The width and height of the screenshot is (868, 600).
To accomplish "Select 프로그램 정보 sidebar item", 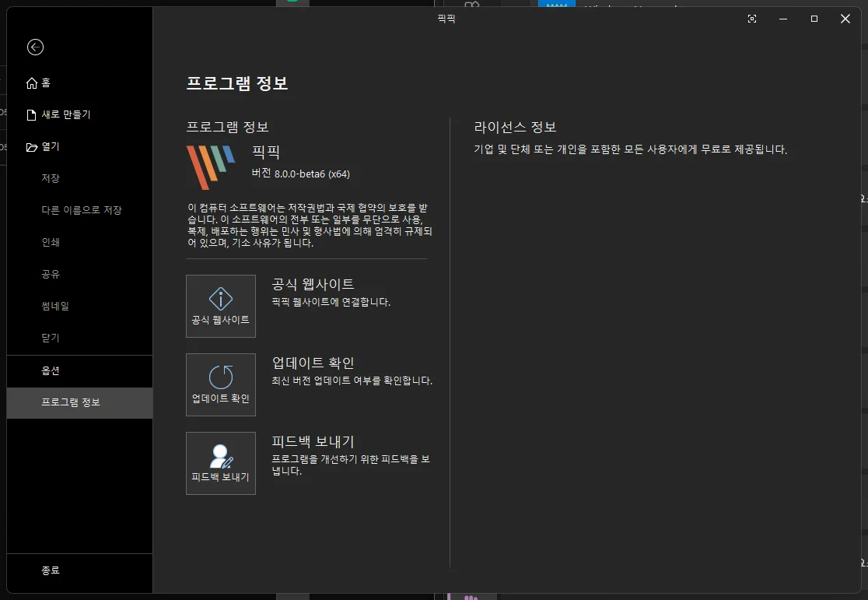I will [79, 403].
